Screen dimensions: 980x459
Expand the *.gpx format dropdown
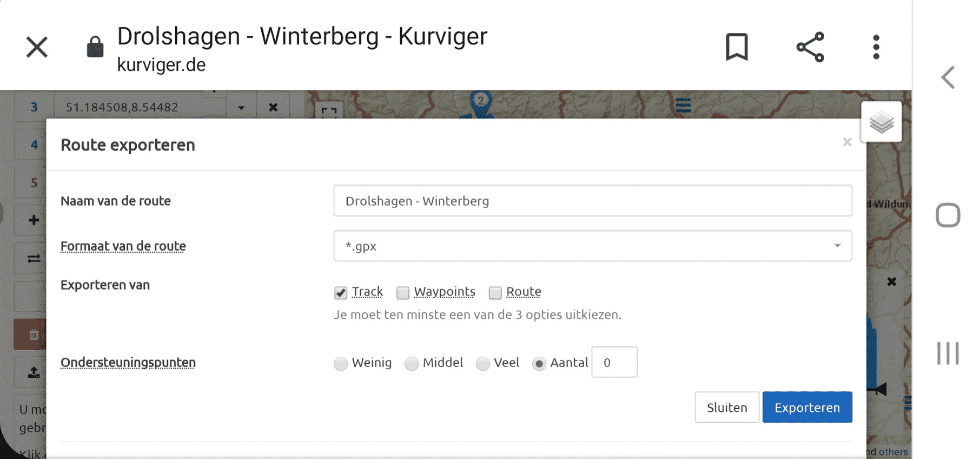[x=593, y=246]
